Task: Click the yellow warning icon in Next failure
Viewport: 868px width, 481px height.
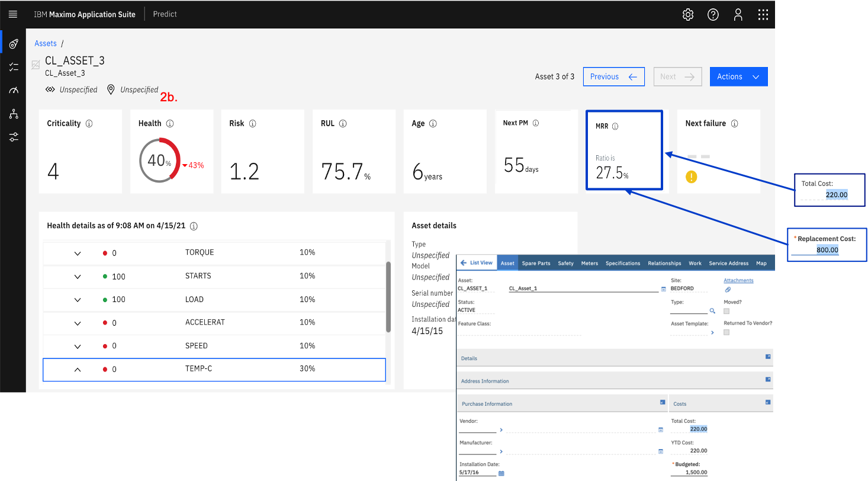Action: point(691,177)
